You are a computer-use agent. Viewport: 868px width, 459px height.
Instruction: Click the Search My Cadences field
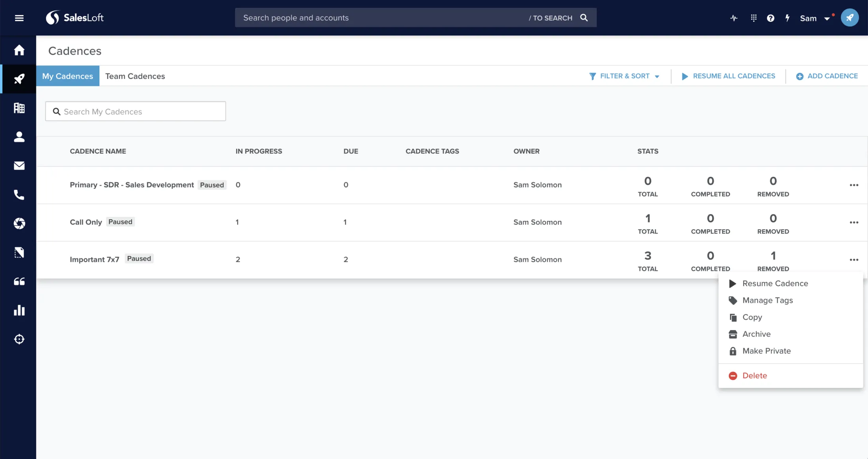135,112
